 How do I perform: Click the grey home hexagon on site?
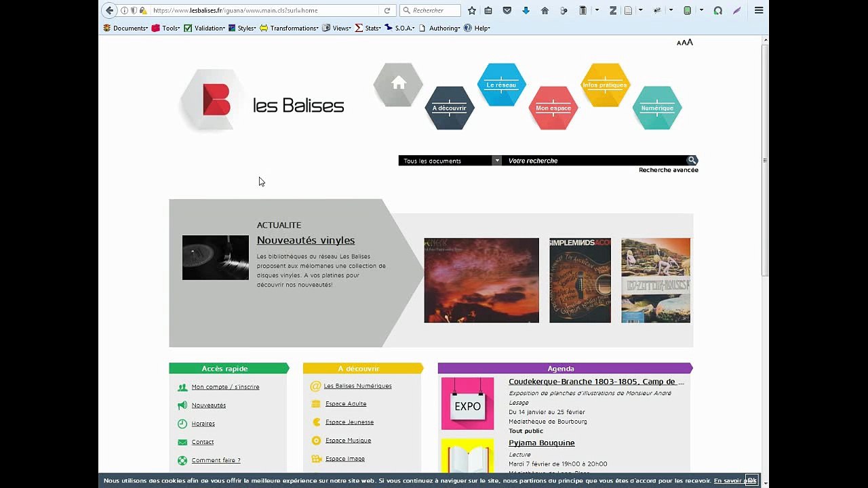(x=398, y=84)
